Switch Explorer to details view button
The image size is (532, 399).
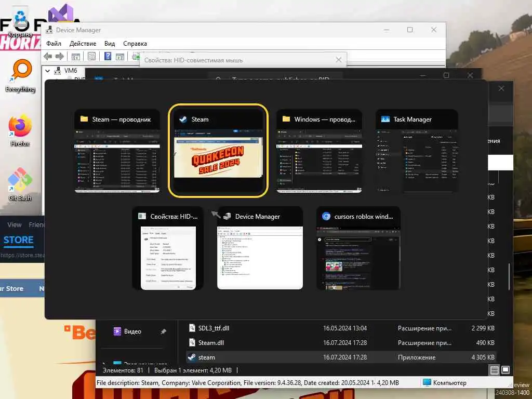[495, 370]
